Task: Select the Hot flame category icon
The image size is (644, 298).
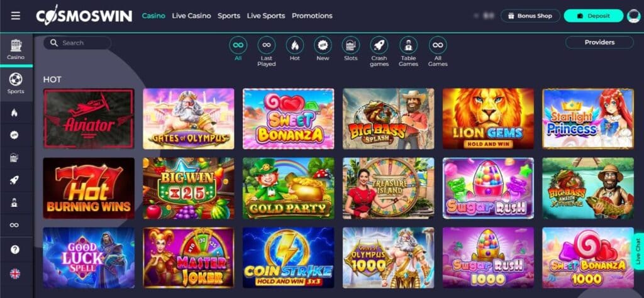Action: [294, 45]
